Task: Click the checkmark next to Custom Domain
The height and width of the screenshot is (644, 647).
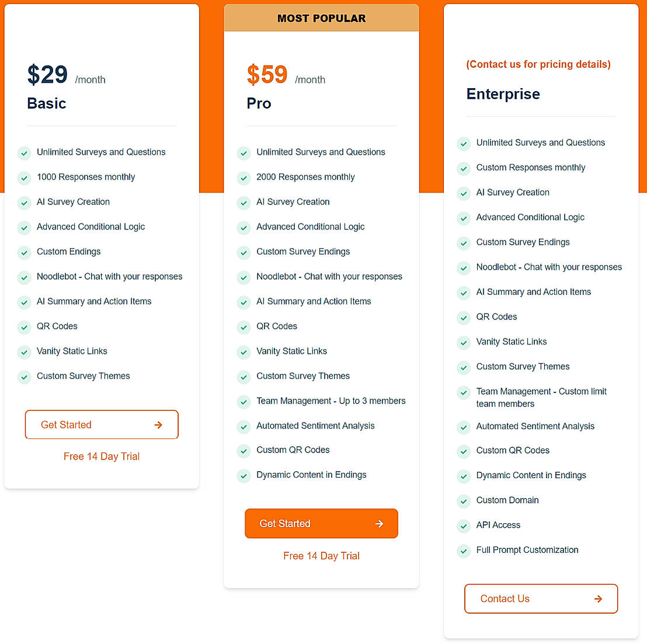Action: pyautogui.click(x=464, y=501)
